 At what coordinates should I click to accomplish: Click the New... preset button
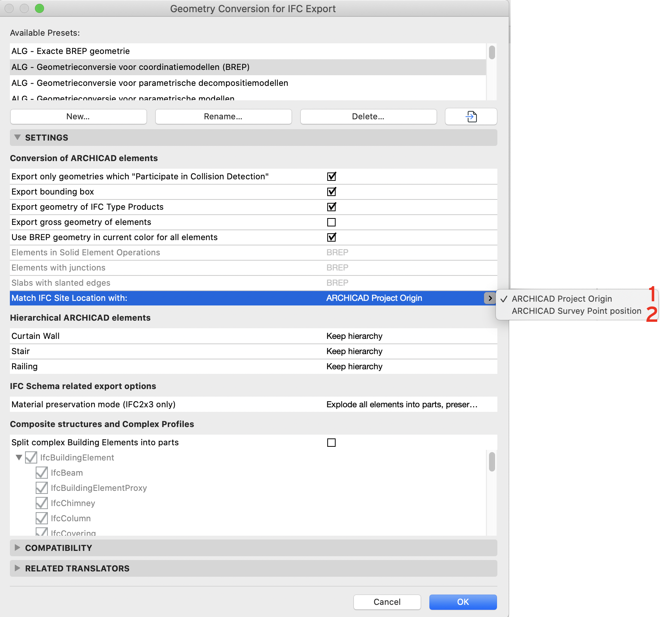pyautogui.click(x=78, y=117)
